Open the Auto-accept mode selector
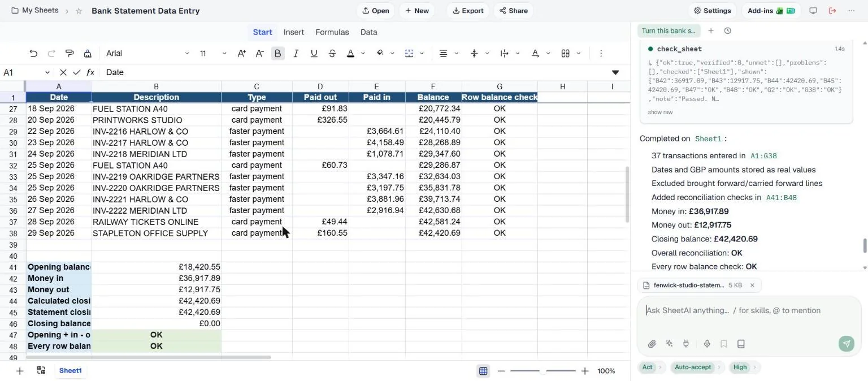 tap(696, 367)
